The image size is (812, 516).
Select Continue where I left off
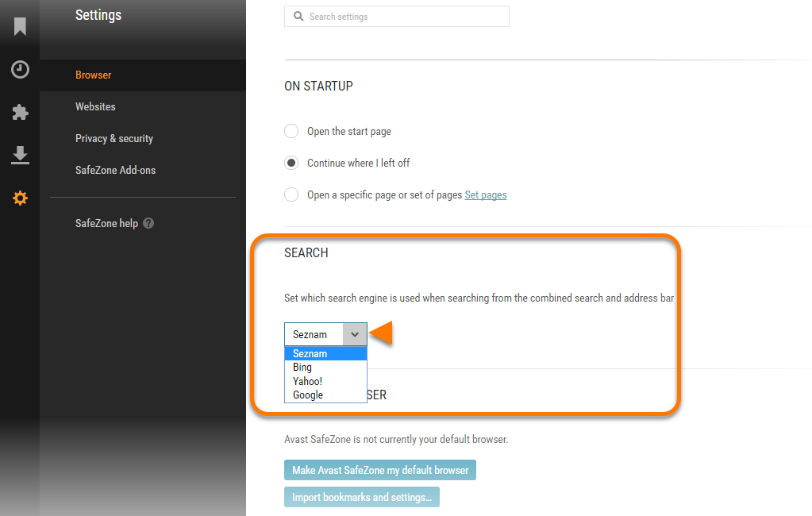pyautogui.click(x=291, y=164)
